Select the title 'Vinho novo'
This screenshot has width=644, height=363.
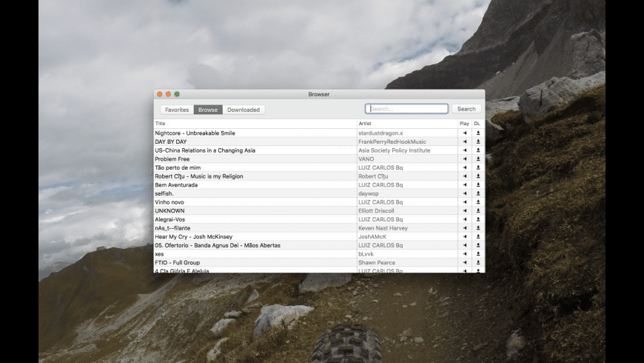[x=170, y=202]
